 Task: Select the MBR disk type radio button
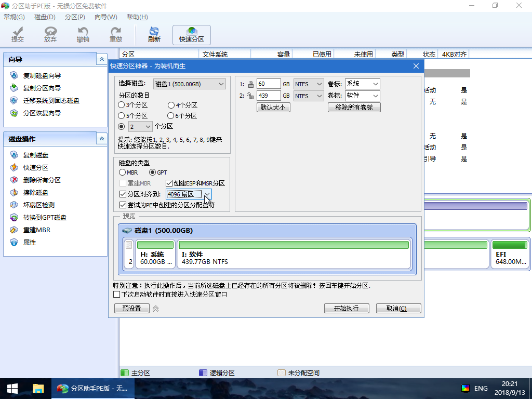pyautogui.click(x=123, y=172)
